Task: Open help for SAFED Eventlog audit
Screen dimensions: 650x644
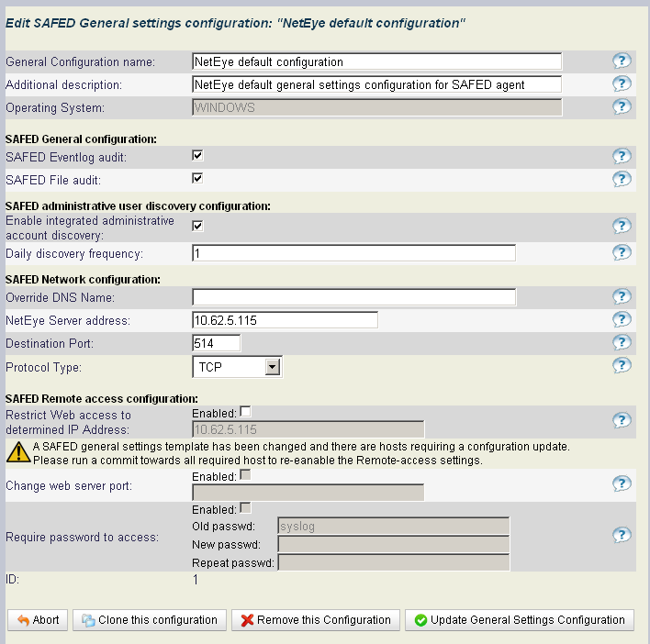Action: coord(622,156)
